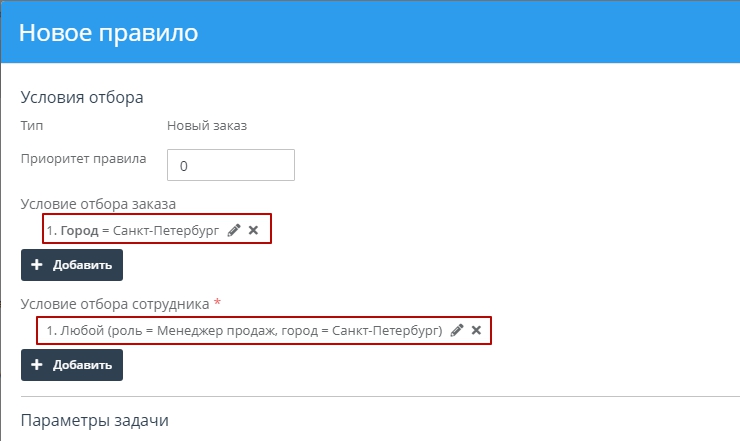740x441 pixels.
Task: Select the Любой (роль = Менеджер продаж) condition
Action: pyautogui.click(x=245, y=330)
